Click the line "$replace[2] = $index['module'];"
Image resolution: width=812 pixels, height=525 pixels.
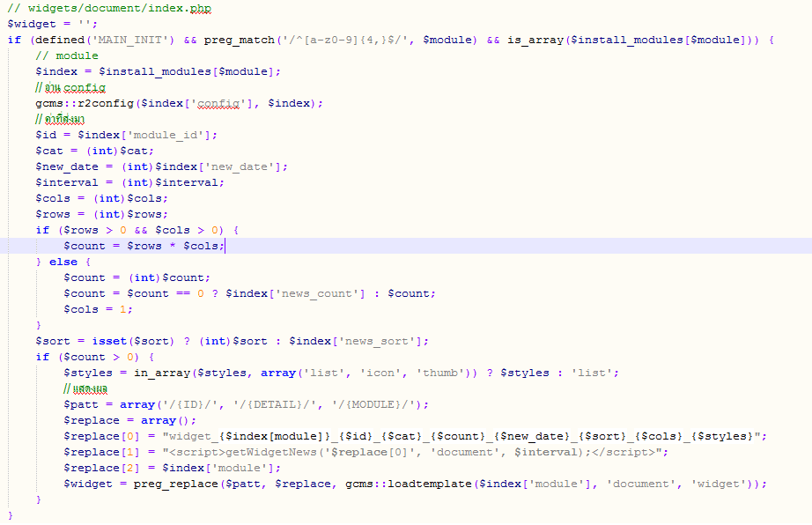(172, 468)
